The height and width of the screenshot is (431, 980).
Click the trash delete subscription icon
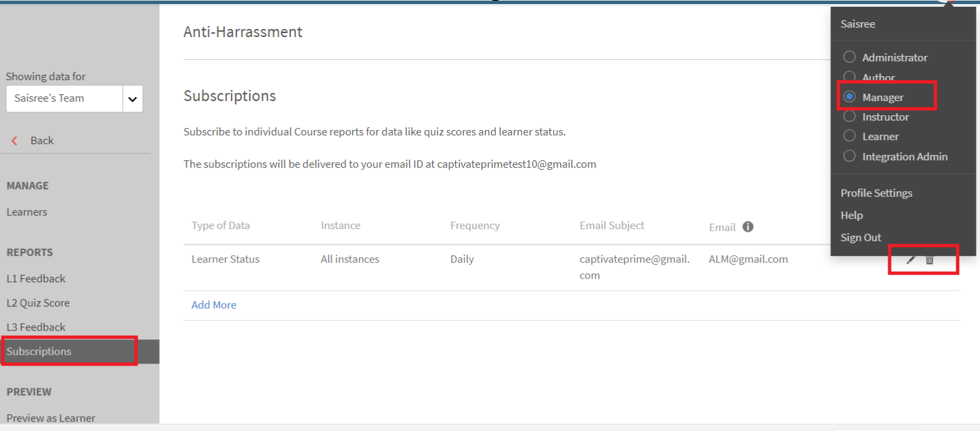tap(929, 260)
